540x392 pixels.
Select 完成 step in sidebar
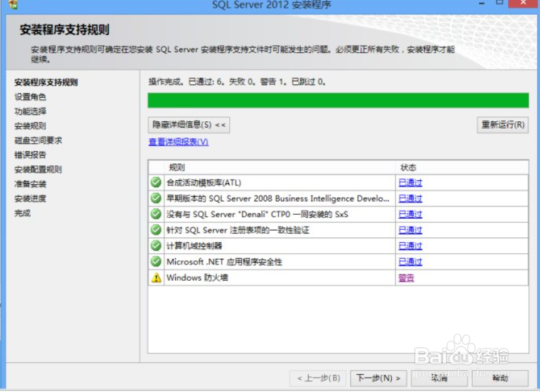pyautogui.click(x=22, y=213)
